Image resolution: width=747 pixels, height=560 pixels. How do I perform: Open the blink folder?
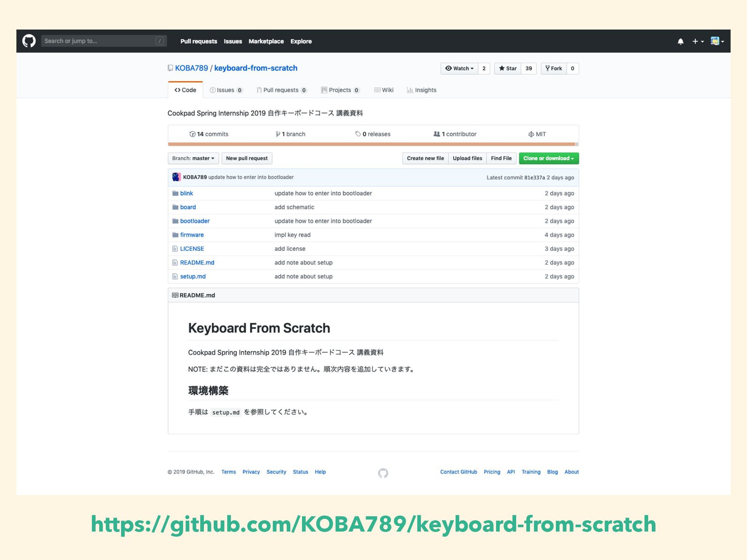point(186,193)
